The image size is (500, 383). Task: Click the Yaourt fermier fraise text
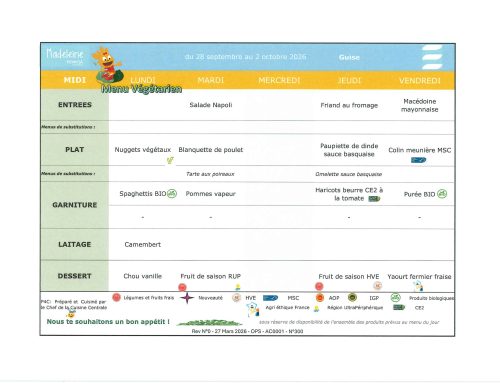pyautogui.click(x=420, y=277)
